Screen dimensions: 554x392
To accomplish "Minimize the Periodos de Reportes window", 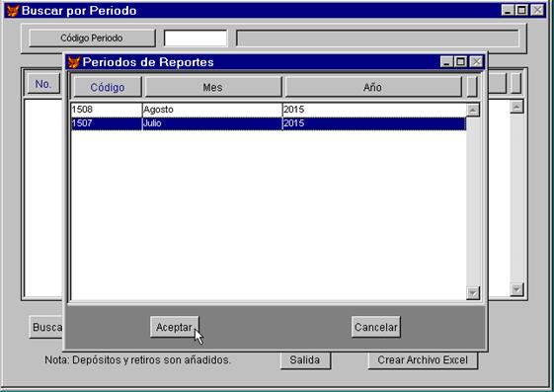I will (446, 62).
